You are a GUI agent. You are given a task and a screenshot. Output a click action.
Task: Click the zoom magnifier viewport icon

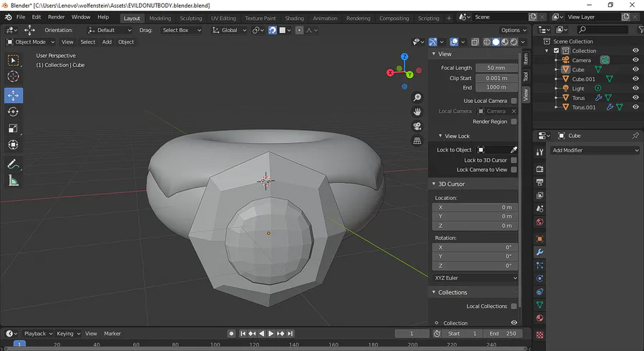tap(417, 97)
